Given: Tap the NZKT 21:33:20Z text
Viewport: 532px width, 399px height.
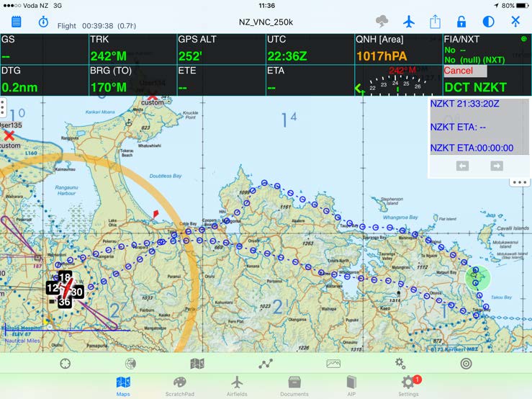Looking at the screenshot, I should tap(464, 104).
